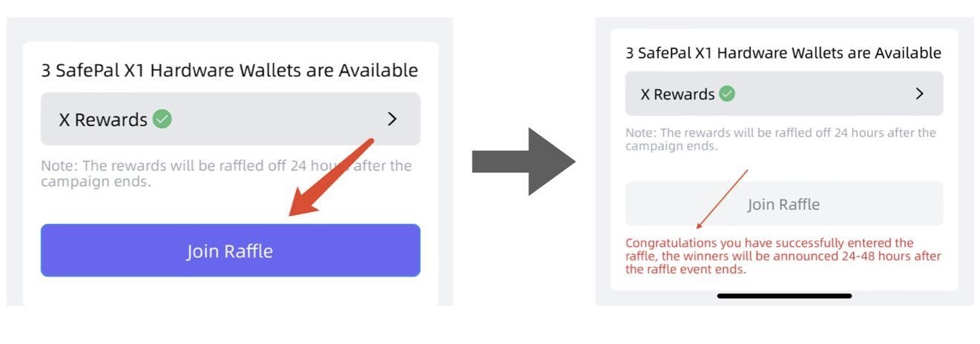Click green checkmark badge in right screenshot

click(727, 94)
